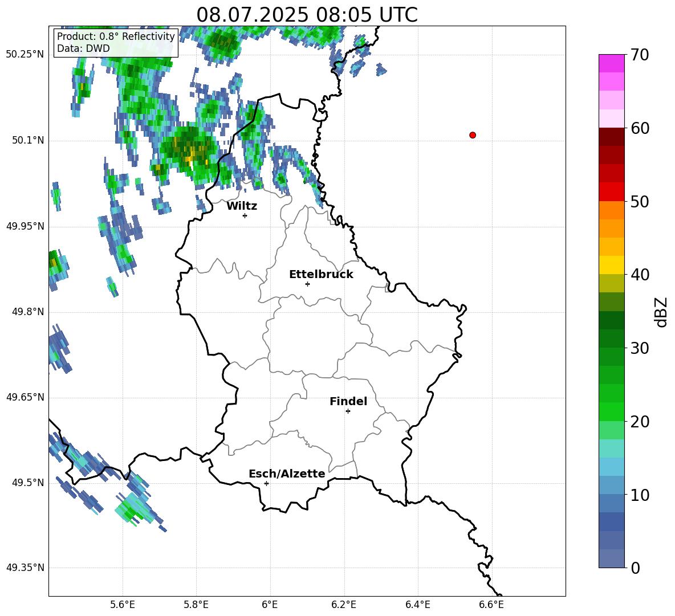The height and width of the screenshot is (616, 675).
Task: Pick the yellow colorbar swatch at 40
Action: [x=611, y=265]
